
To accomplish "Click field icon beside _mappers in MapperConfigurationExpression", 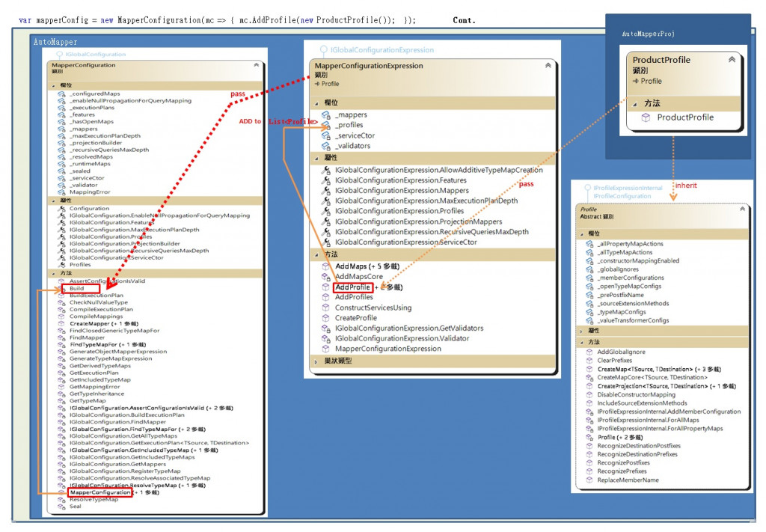I will (x=326, y=114).
